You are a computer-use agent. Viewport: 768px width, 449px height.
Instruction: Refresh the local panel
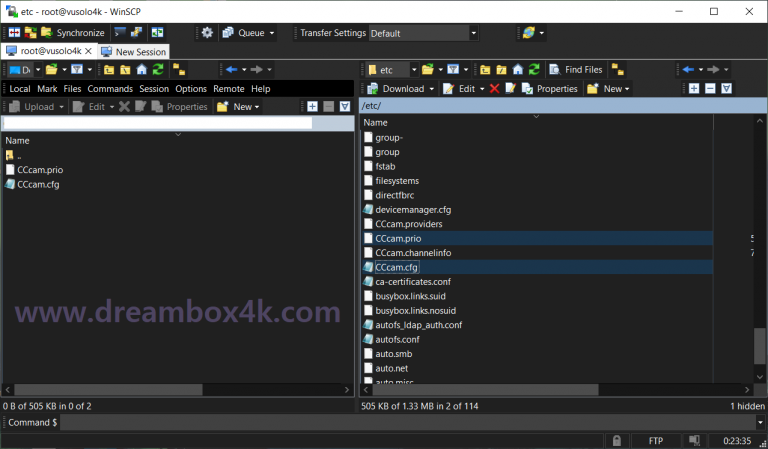point(158,70)
